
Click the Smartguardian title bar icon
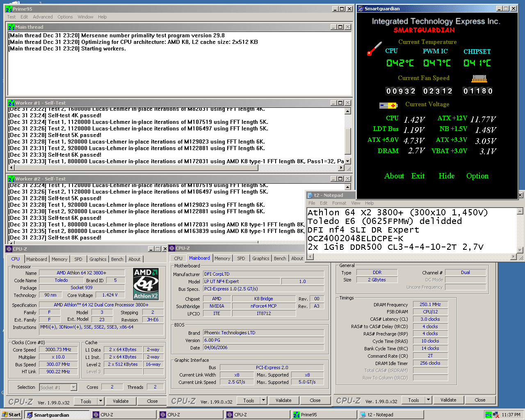361,9
